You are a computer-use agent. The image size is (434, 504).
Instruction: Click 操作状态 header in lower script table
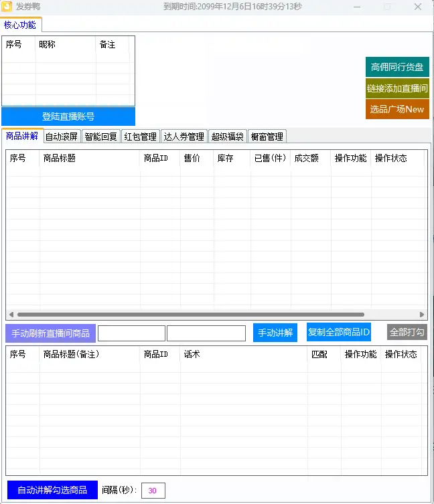401,354
